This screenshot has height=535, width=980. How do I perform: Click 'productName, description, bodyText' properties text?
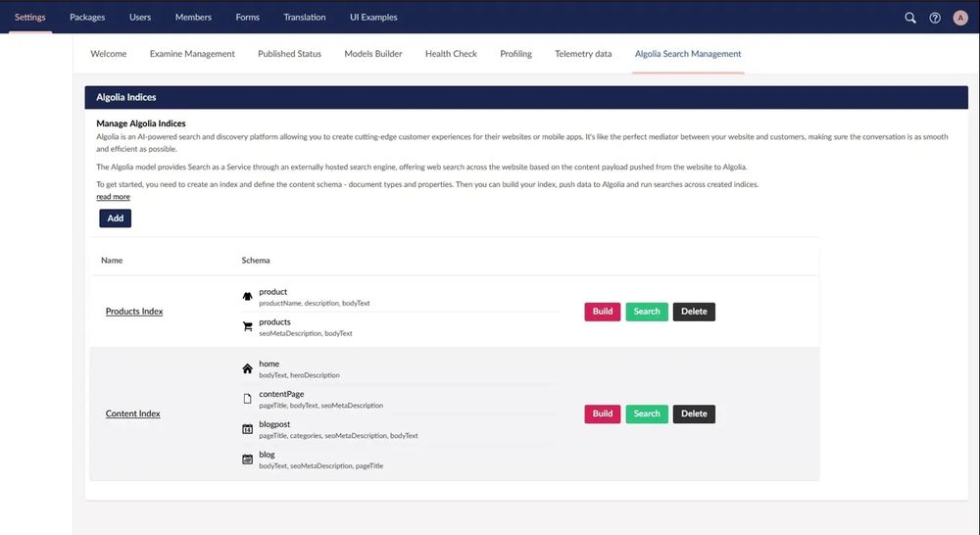point(315,303)
